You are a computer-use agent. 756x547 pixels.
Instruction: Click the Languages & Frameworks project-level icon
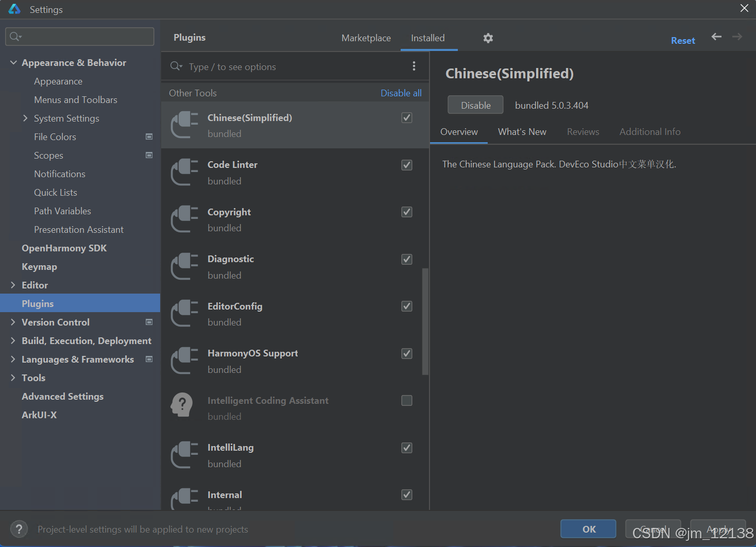149,359
